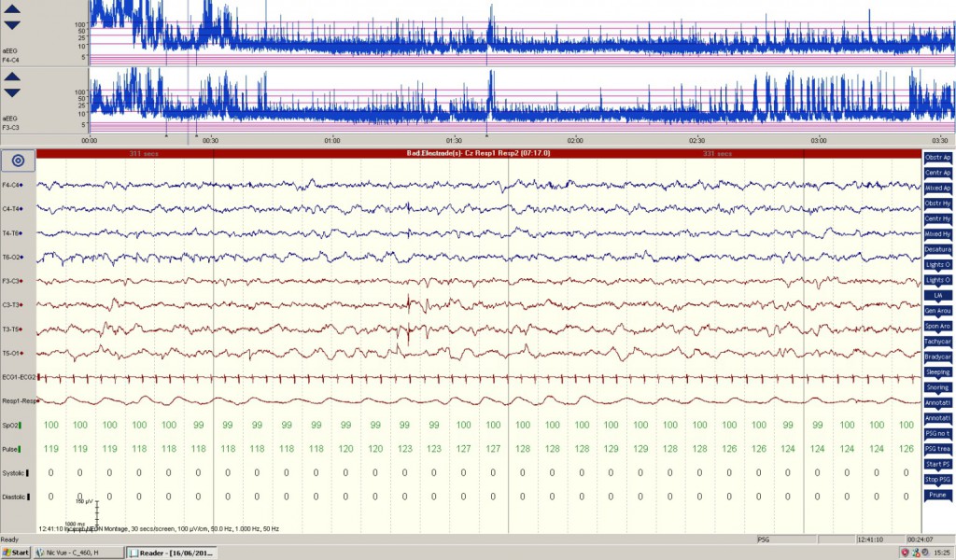Click the Start PS button
This screenshot has width=956, height=560.
click(937, 464)
